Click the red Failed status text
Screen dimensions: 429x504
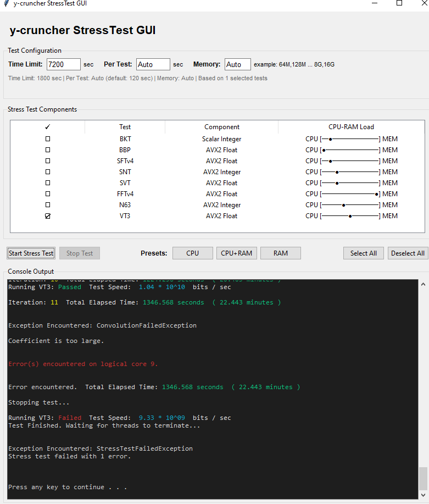coord(70,418)
